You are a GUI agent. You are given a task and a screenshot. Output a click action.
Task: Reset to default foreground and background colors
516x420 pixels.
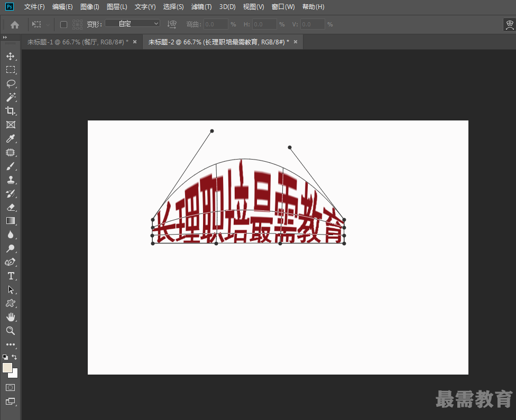(x=5, y=357)
